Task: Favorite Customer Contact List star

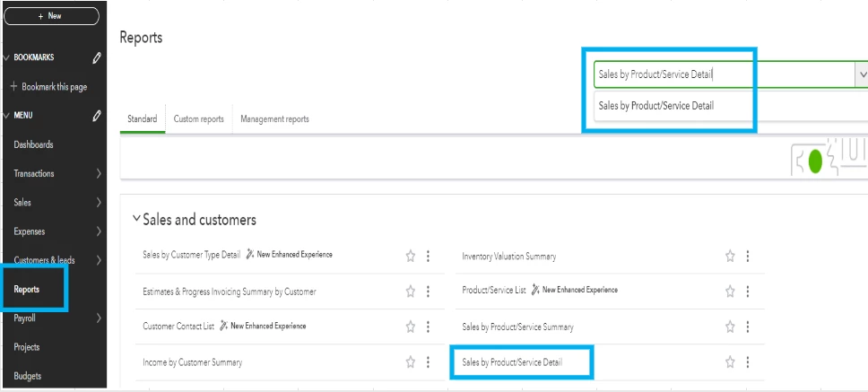Action: click(x=410, y=327)
